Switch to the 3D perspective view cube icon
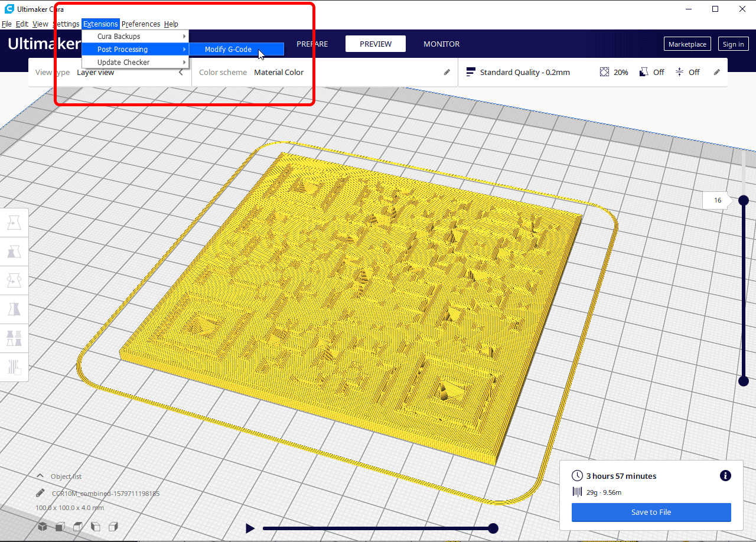The height and width of the screenshot is (542, 756). [x=43, y=527]
